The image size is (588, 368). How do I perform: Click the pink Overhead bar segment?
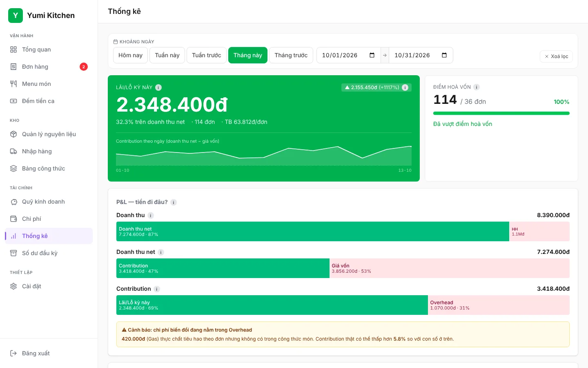tap(499, 305)
